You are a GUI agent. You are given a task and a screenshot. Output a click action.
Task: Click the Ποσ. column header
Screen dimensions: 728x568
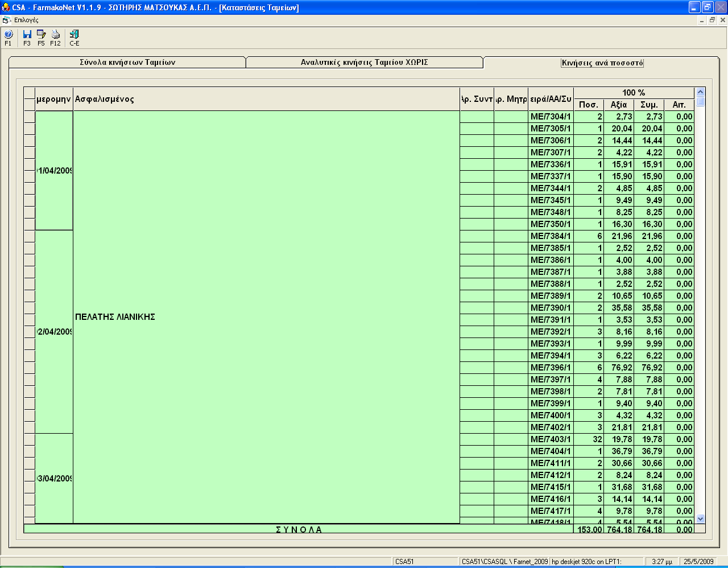click(x=588, y=105)
